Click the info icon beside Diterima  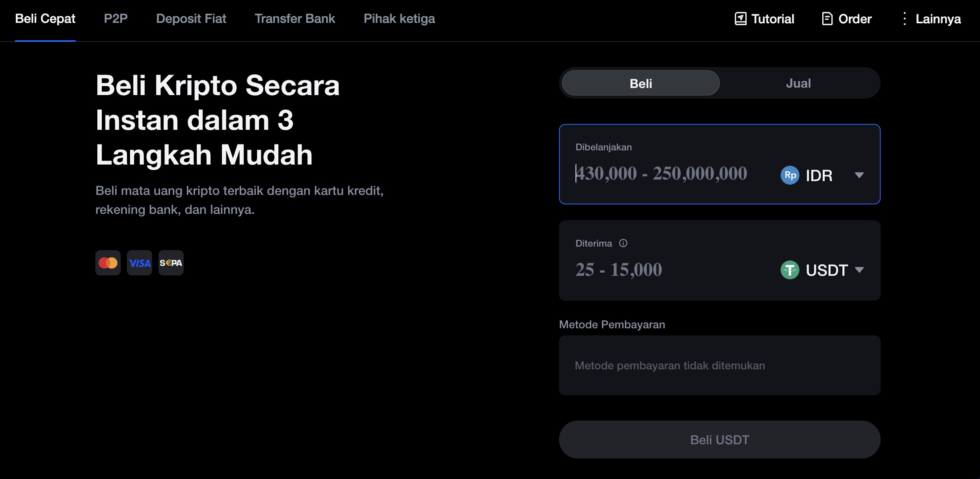(x=623, y=243)
